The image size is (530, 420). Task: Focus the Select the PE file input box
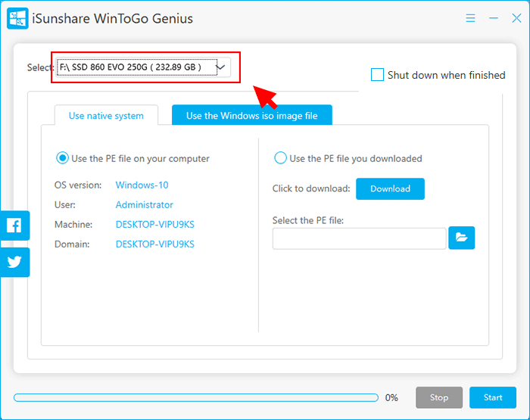click(360, 238)
